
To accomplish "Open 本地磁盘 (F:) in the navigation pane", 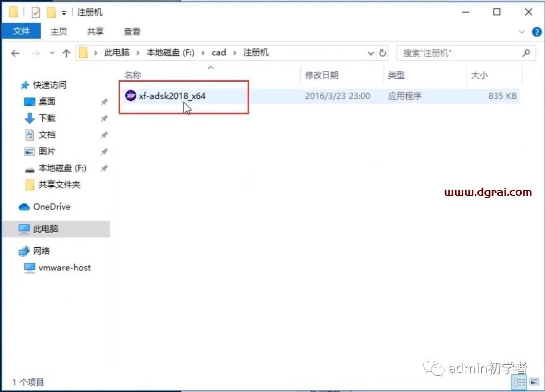I will coord(62,168).
